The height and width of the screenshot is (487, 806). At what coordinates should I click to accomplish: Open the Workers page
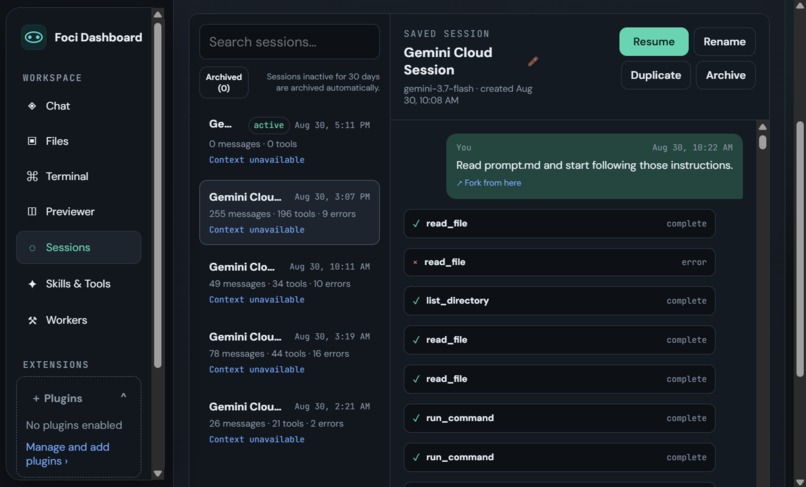pyautogui.click(x=79, y=320)
